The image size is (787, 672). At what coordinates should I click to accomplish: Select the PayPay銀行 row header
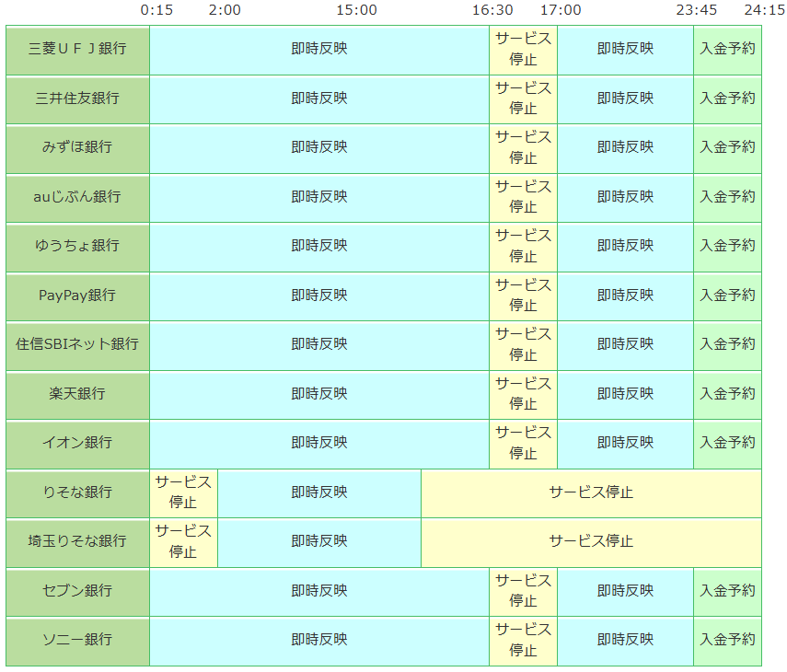(x=77, y=295)
